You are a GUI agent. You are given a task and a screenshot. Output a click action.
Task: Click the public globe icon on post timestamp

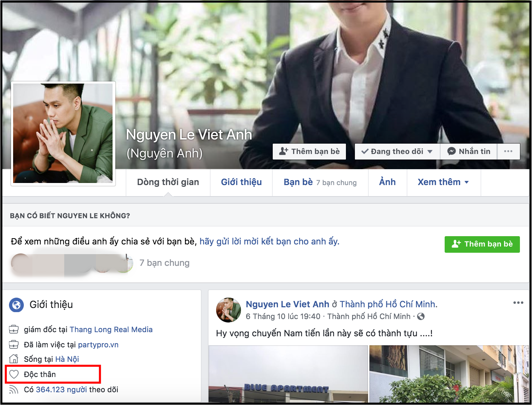click(x=421, y=316)
